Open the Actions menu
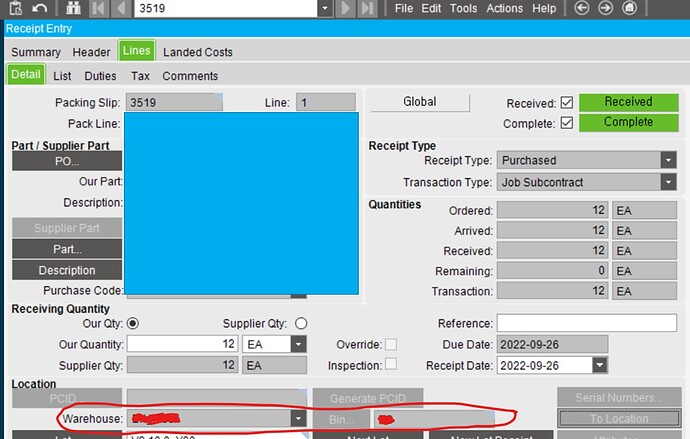The height and width of the screenshot is (439, 690). point(504,8)
